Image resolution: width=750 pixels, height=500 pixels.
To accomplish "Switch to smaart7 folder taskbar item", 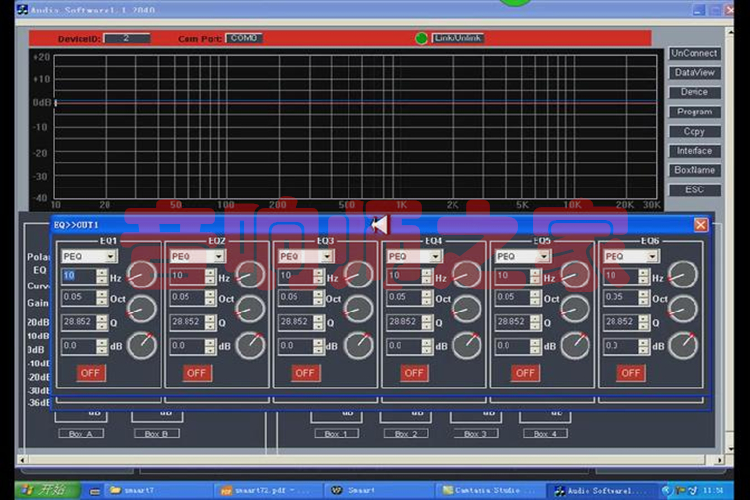I will tap(158, 490).
